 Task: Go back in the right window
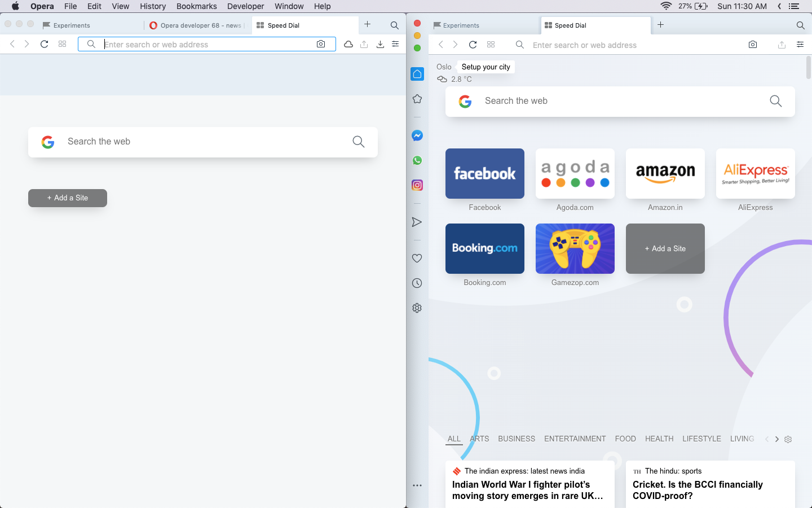441,45
